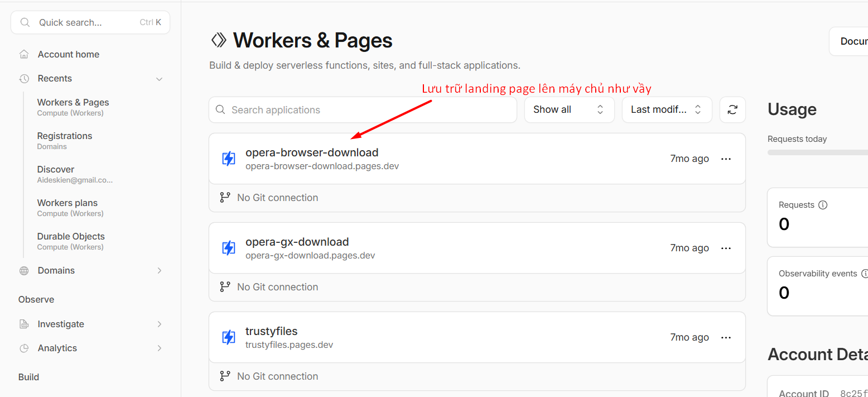Open Durable Objects under Recents
The height and width of the screenshot is (397, 868).
pos(71,241)
